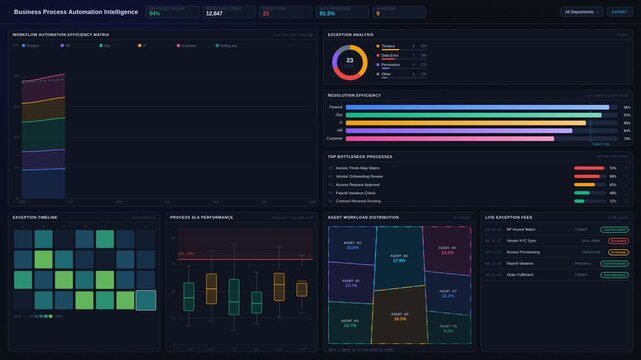This screenshot has width=641, height=360.
Task: Select the Timeout exception legend row
Action: (401, 47)
